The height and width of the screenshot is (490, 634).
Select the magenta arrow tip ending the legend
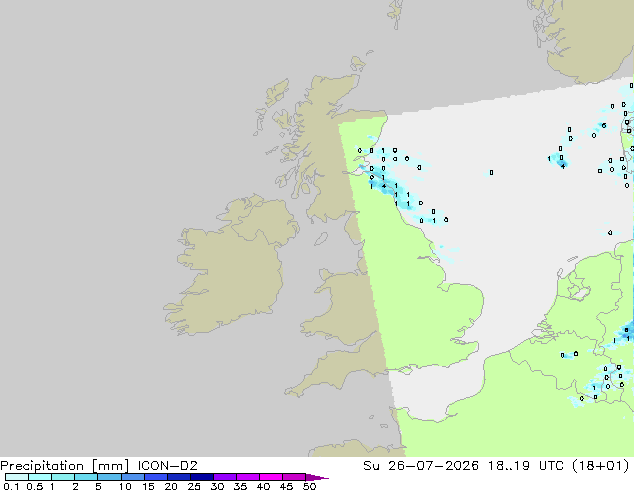tap(317, 477)
